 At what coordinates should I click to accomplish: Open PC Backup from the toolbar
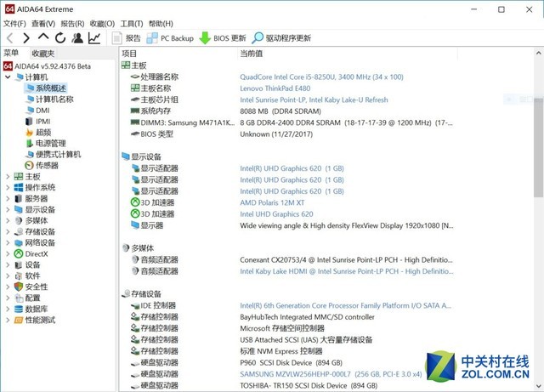[170, 38]
